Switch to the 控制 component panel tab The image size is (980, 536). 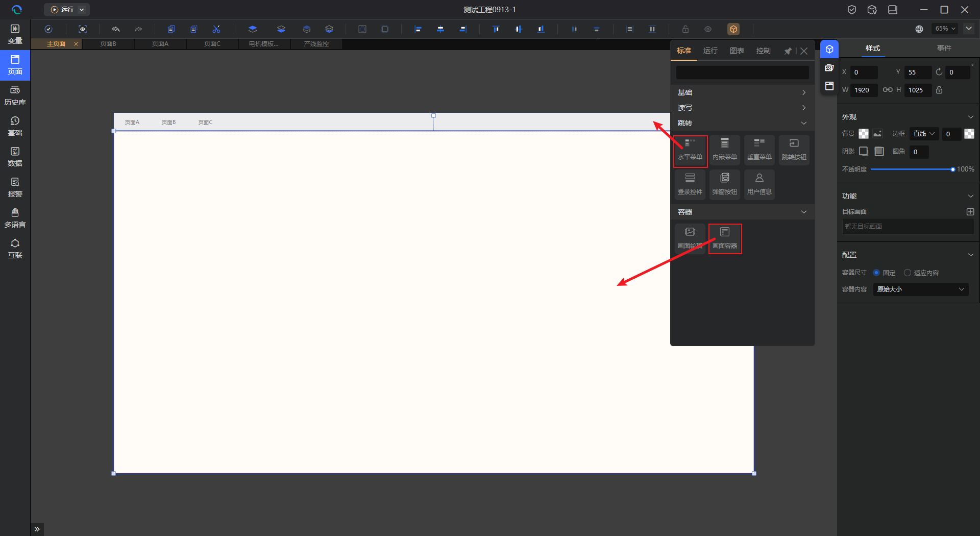tap(764, 51)
